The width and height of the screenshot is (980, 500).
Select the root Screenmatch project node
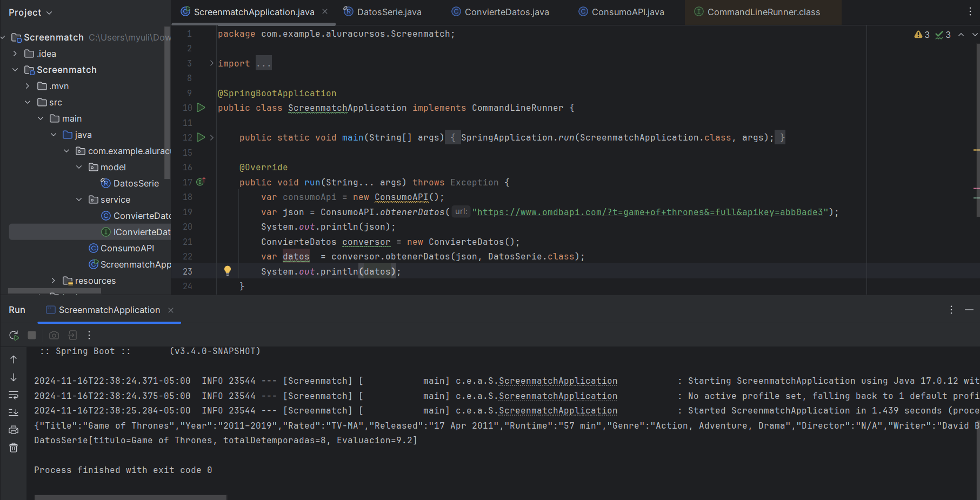[54, 37]
